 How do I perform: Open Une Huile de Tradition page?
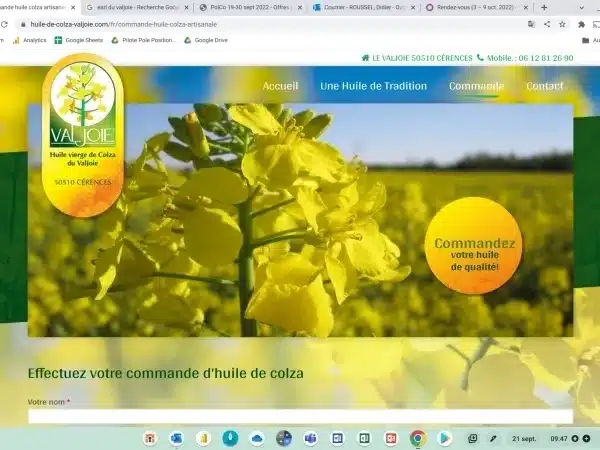(x=373, y=86)
